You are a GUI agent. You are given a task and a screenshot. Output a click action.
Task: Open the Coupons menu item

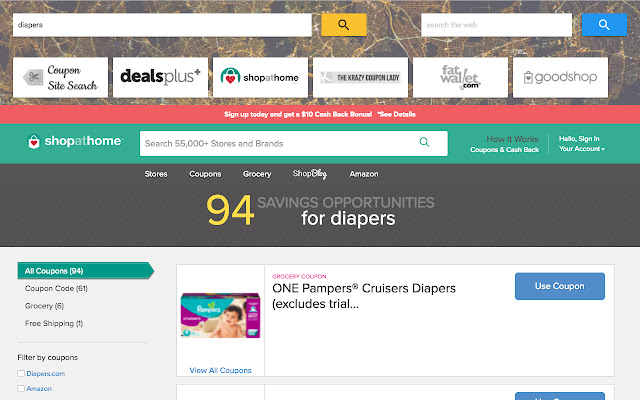pos(205,174)
